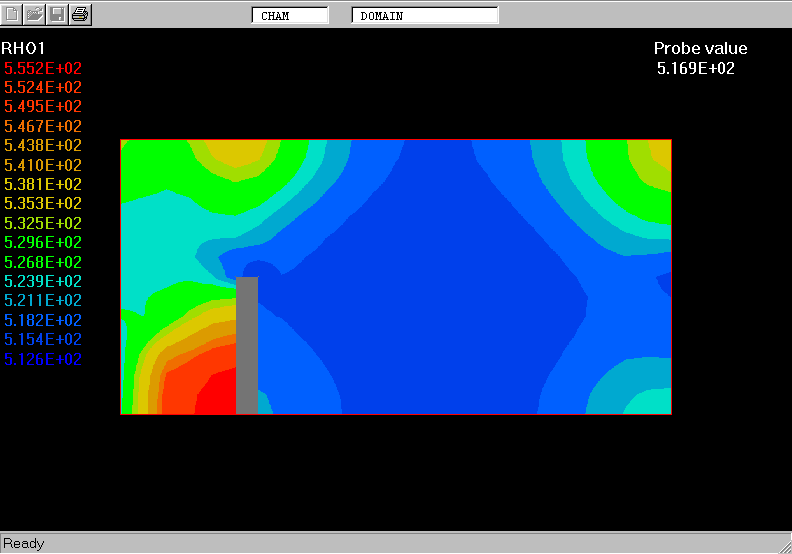
Task: Click the 5.169E+02 probe reading
Action: (x=695, y=69)
